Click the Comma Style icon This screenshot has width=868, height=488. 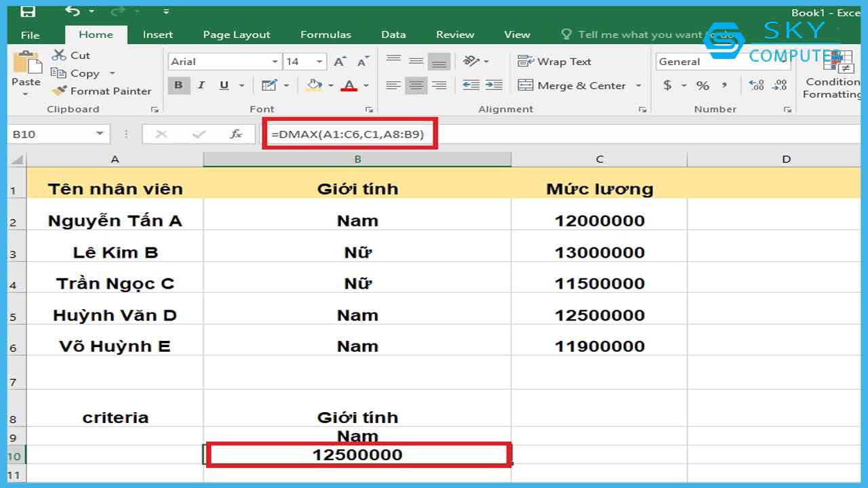coord(724,85)
